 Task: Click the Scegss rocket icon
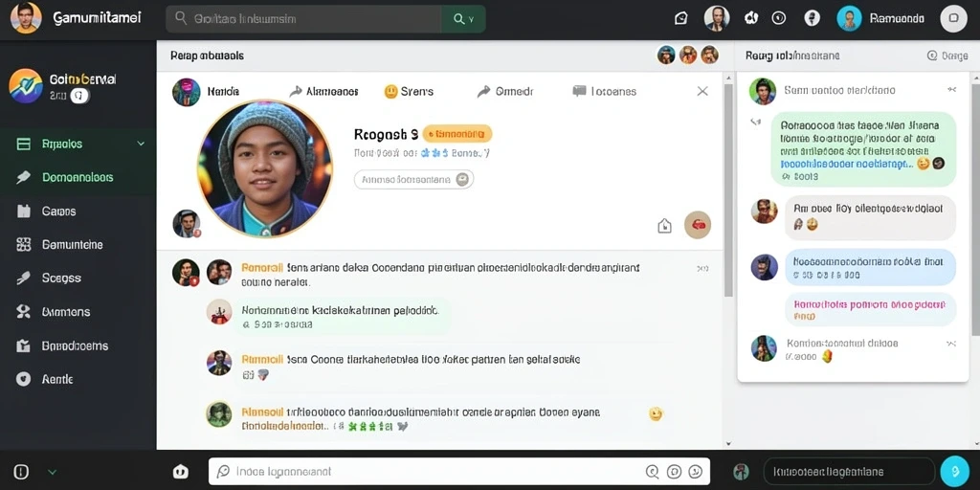pyautogui.click(x=23, y=278)
